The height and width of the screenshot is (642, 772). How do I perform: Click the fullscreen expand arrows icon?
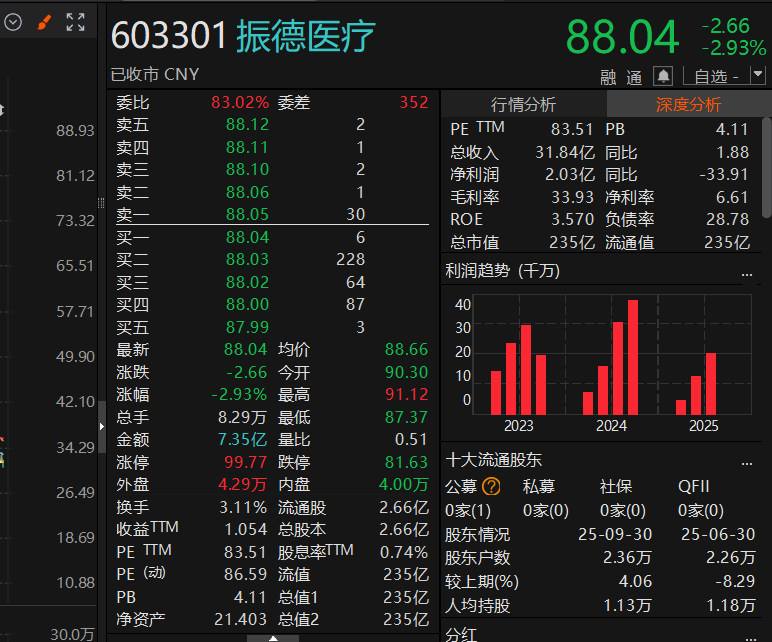pyautogui.click(x=75, y=22)
